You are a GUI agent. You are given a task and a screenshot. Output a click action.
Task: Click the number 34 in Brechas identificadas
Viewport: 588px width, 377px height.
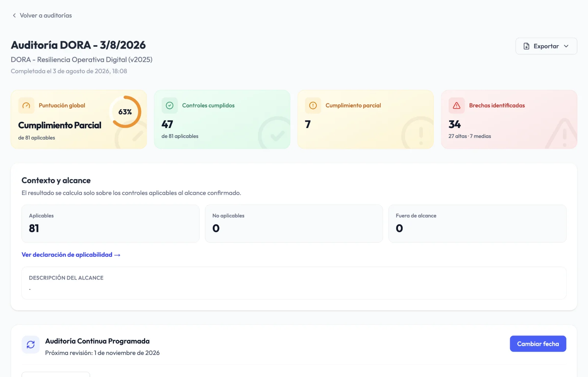coord(455,124)
